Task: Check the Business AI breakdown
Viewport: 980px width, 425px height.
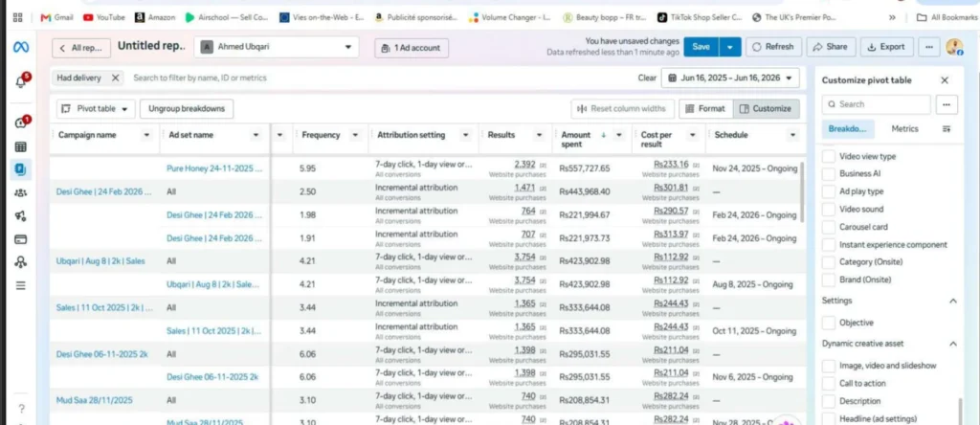Action: (828, 174)
